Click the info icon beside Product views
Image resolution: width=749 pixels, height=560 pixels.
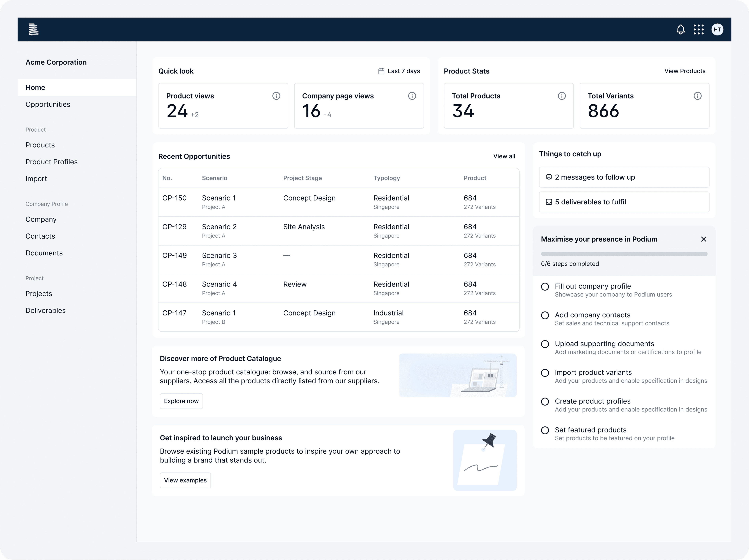[276, 96]
